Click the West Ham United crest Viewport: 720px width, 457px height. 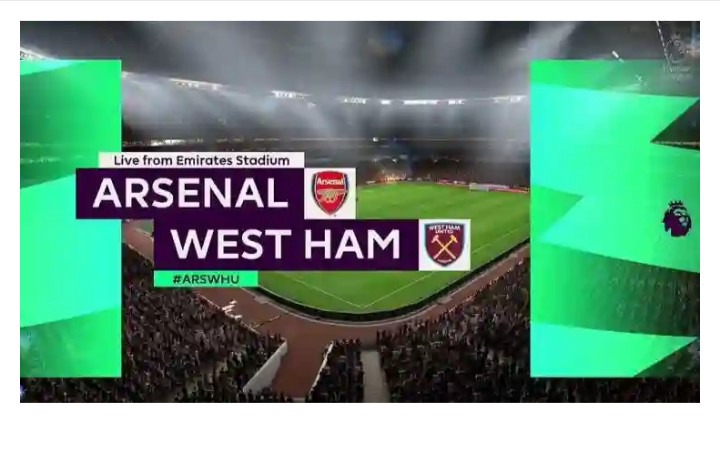point(444,245)
